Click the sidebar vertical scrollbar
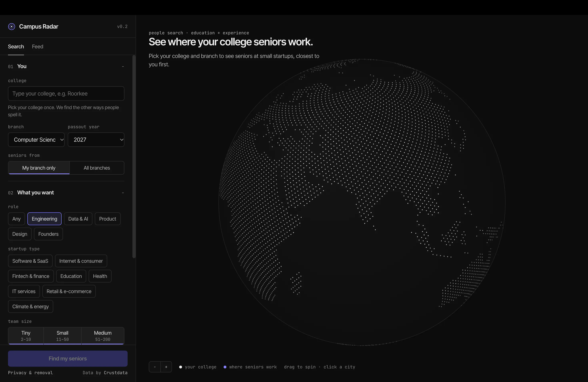The image size is (588, 382). tap(134, 157)
